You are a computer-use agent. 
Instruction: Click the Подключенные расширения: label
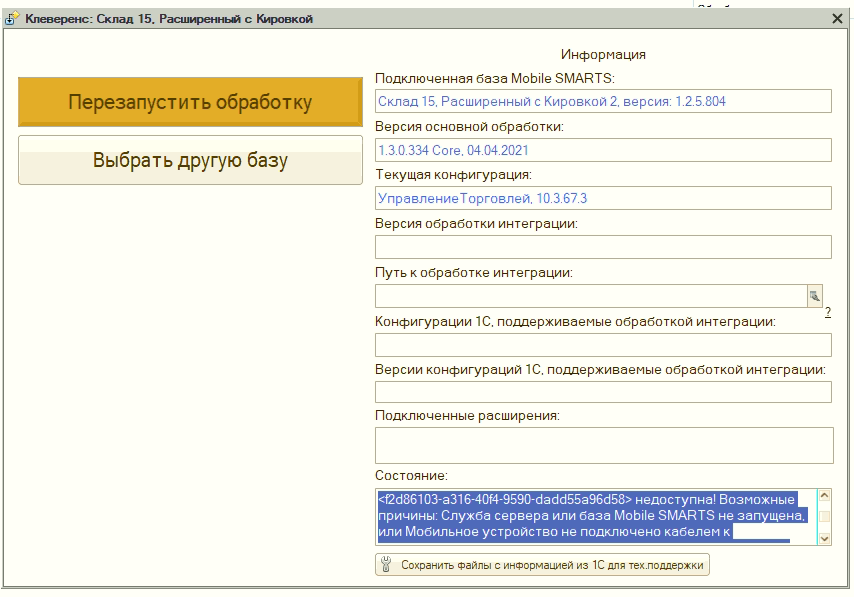tap(467, 416)
